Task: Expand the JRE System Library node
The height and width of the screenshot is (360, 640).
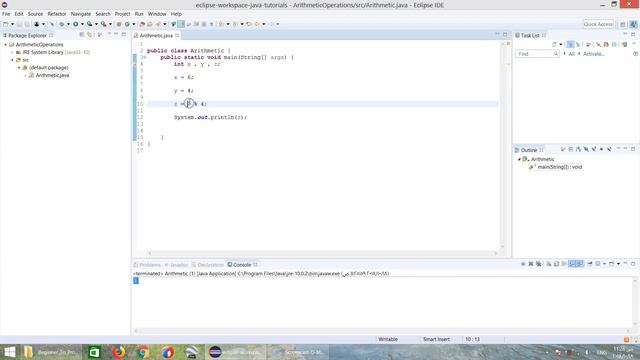Action: (12, 52)
